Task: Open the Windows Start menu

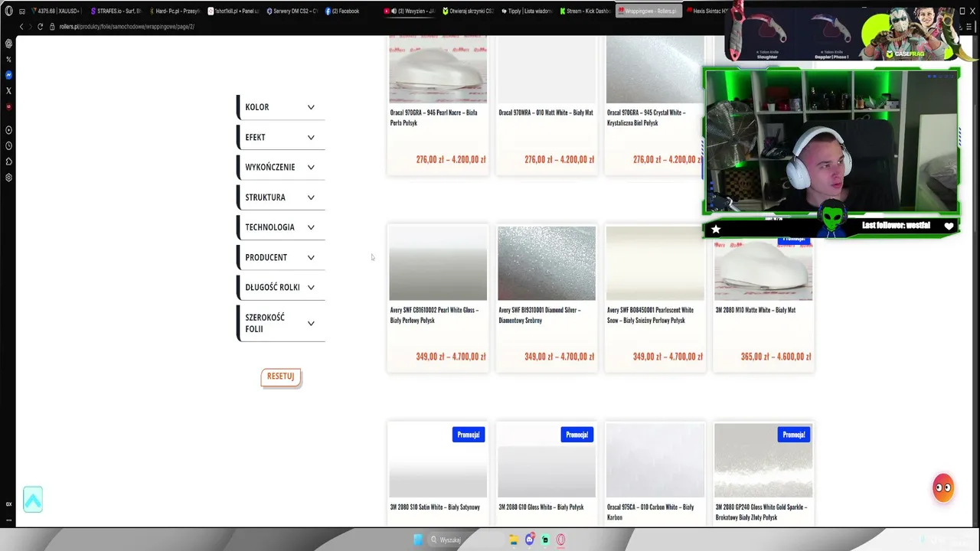Action: tap(418, 540)
